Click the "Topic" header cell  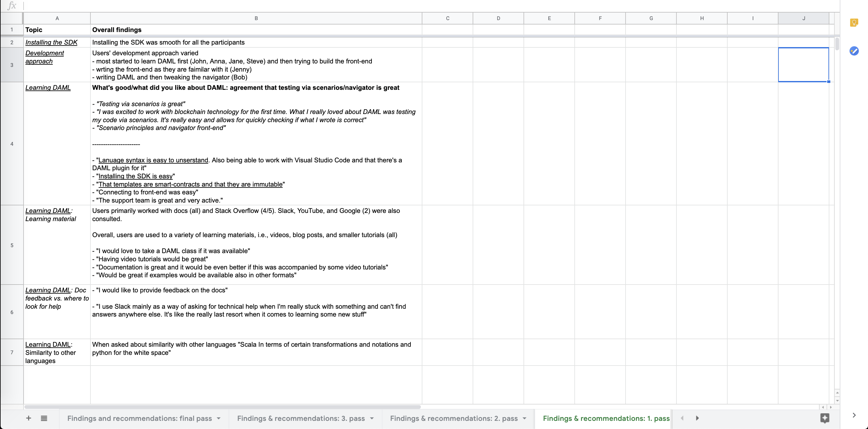coord(57,30)
